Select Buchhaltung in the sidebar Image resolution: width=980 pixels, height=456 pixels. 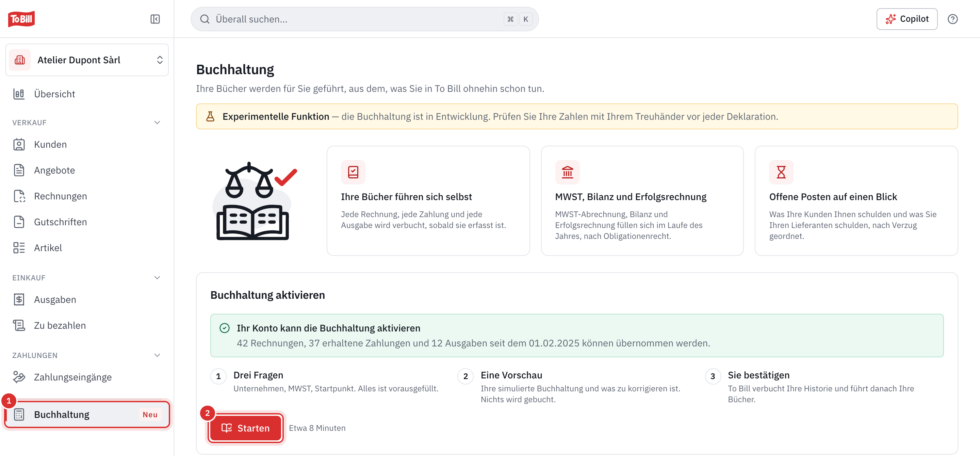tap(87, 414)
